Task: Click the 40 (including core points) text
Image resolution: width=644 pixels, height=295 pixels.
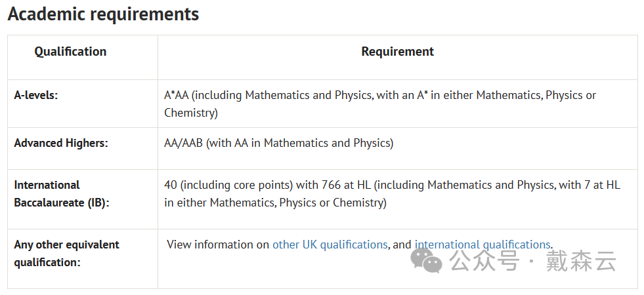Action: [x=228, y=185]
